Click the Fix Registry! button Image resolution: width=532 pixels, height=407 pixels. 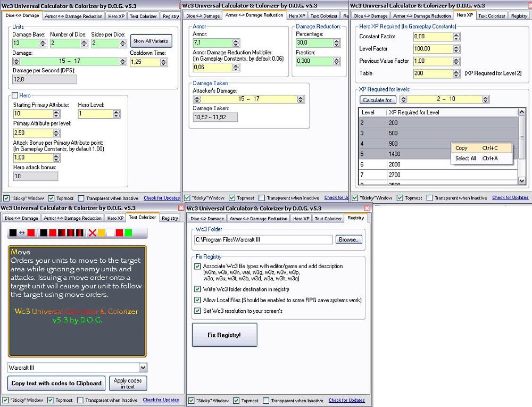(x=225, y=335)
